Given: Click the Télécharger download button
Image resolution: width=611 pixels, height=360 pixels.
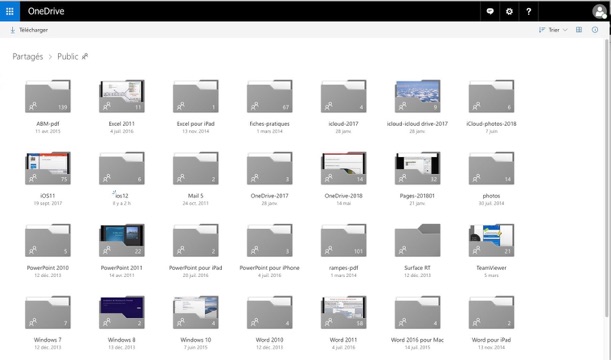Looking at the screenshot, I should click(x=29, y=30).
